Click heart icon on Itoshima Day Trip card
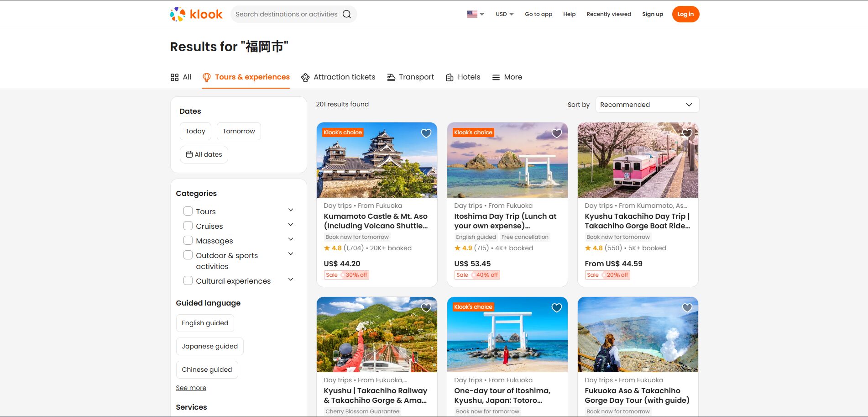 (x=556, y=133)
